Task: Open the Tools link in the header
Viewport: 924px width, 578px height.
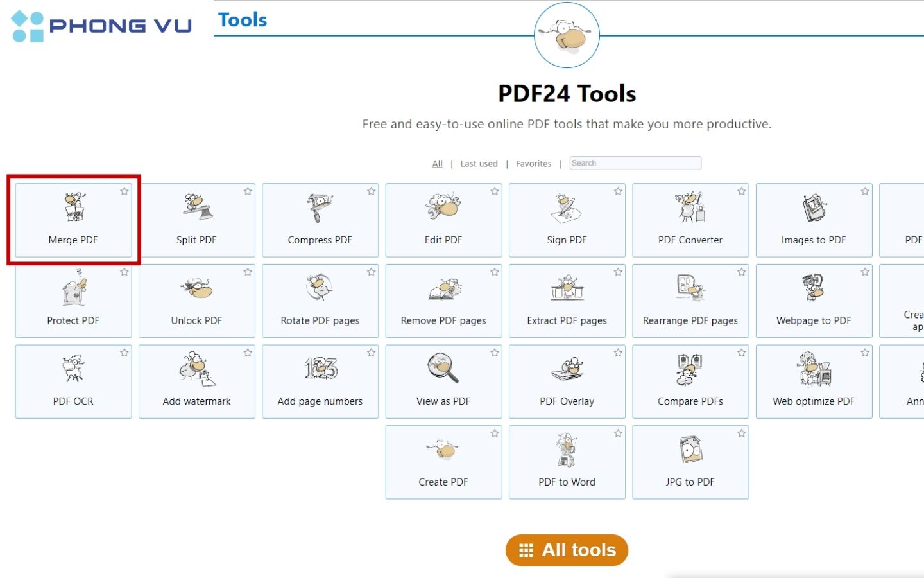Action: tap(243, 20)
